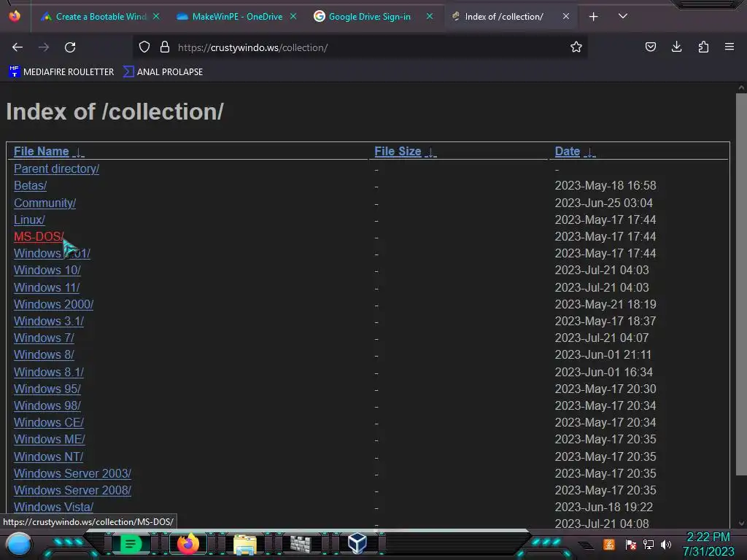747x560 pixels.
Task: Close the Index of /collection/ tab
Action: point(565,16)
